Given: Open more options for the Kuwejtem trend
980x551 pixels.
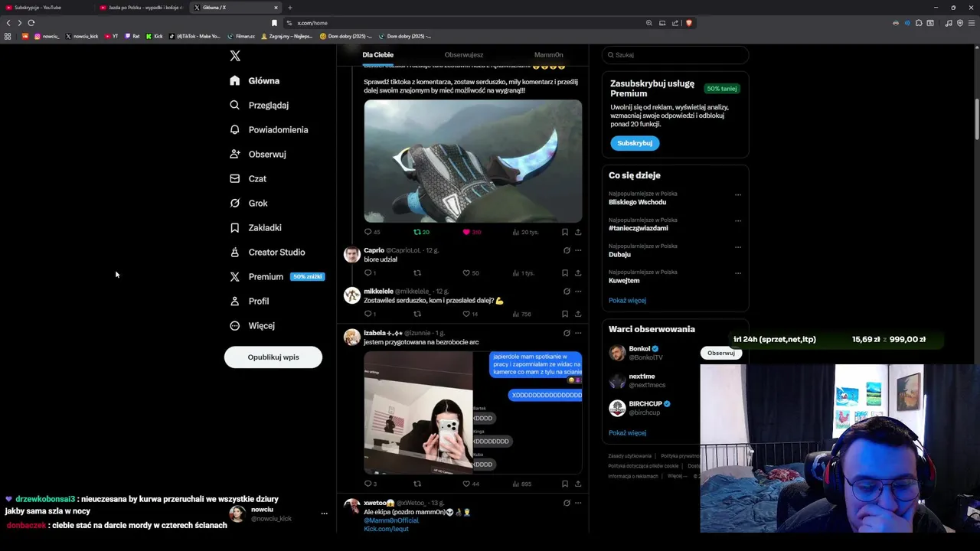Looking at the screenshot, I should click(738, 273).
